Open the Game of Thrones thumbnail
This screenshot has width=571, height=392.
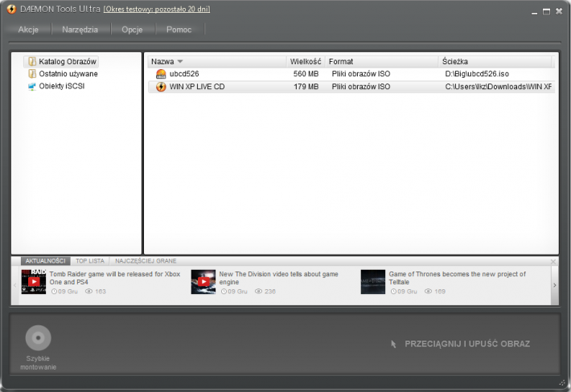click(373, 281)
